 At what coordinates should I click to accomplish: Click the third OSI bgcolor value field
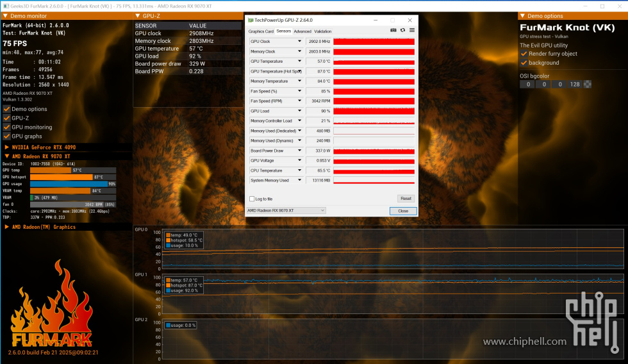click(559, 84)
